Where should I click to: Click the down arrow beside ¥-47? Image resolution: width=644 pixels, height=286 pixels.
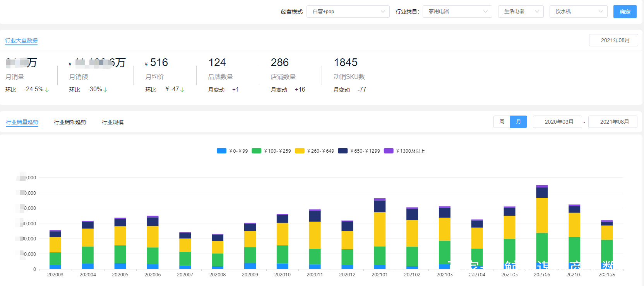pos(182,90)
